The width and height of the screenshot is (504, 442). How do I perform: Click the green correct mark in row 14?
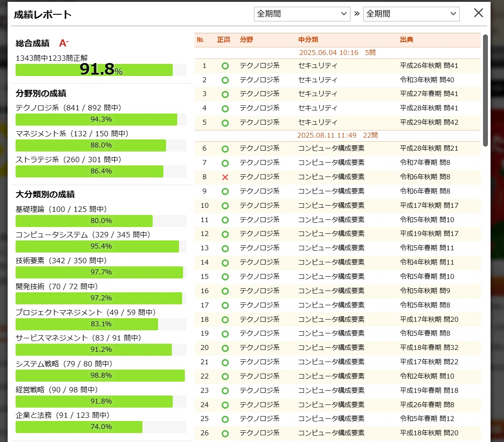pyautogui.click(x=225, y=263)
